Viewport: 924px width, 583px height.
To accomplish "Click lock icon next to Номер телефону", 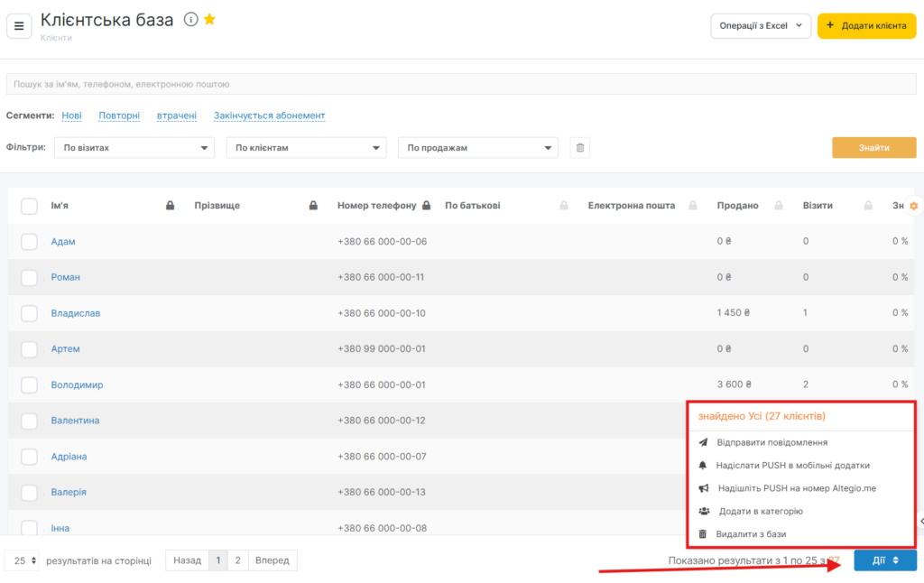I will [x=426, y=206].
